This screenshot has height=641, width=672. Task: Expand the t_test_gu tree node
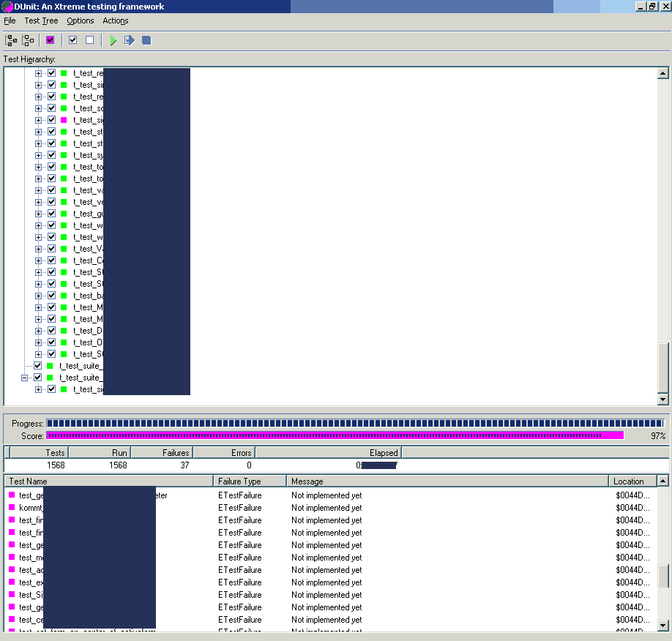(x=38, y=214)
